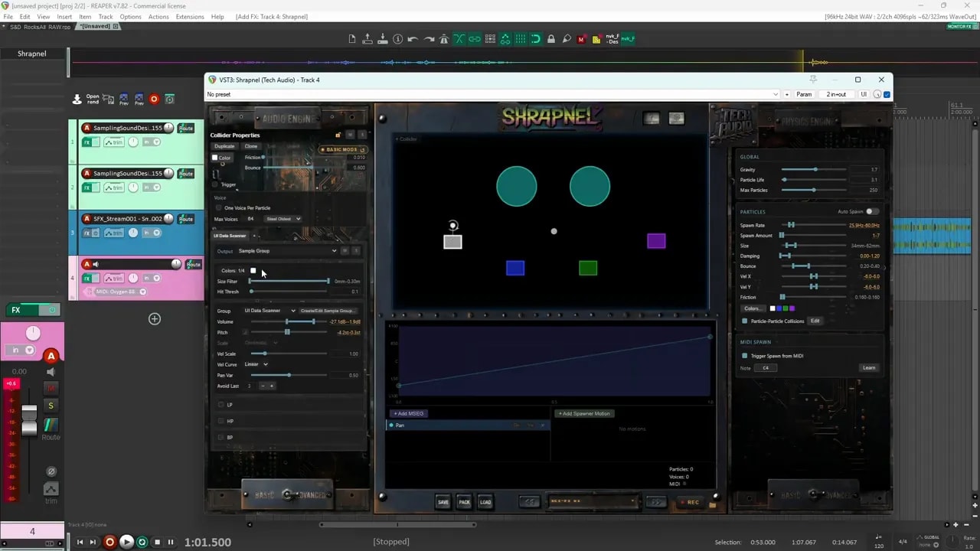The image size is (980, 551).
Task: Click the add track plus icon
Action: pyautogui.click(x=155, y=318)
